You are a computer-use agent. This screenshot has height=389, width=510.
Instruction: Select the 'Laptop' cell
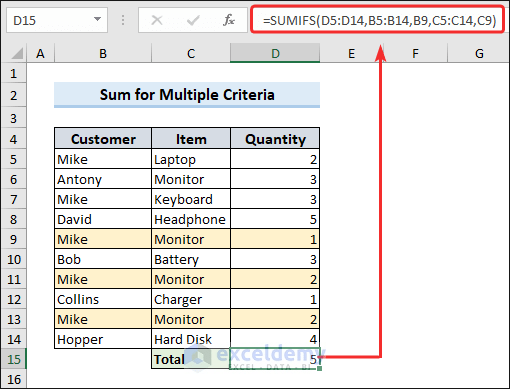click(x=191, y=159)
